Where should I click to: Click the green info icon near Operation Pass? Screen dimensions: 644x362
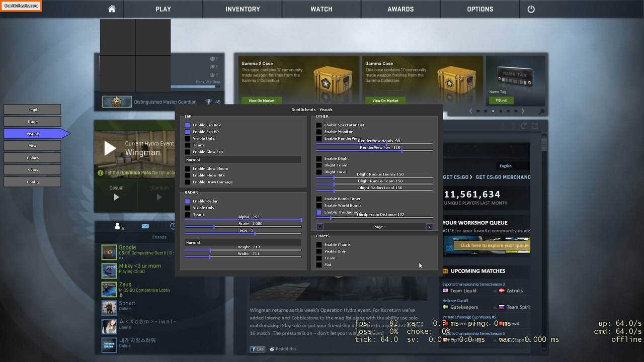click(x=100, y=173)
